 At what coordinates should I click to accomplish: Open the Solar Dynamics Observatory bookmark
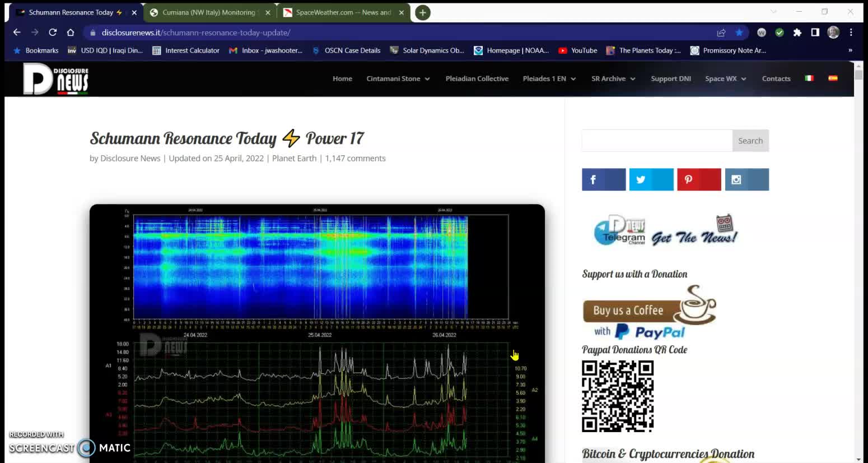pyautogui.click(x=427, y=50)
